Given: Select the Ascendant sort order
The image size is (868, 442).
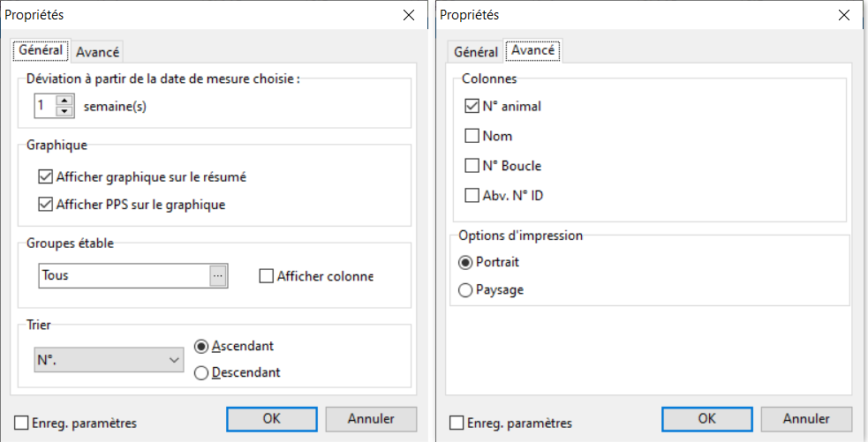Looking at the screenshot, I should (200, 346).
